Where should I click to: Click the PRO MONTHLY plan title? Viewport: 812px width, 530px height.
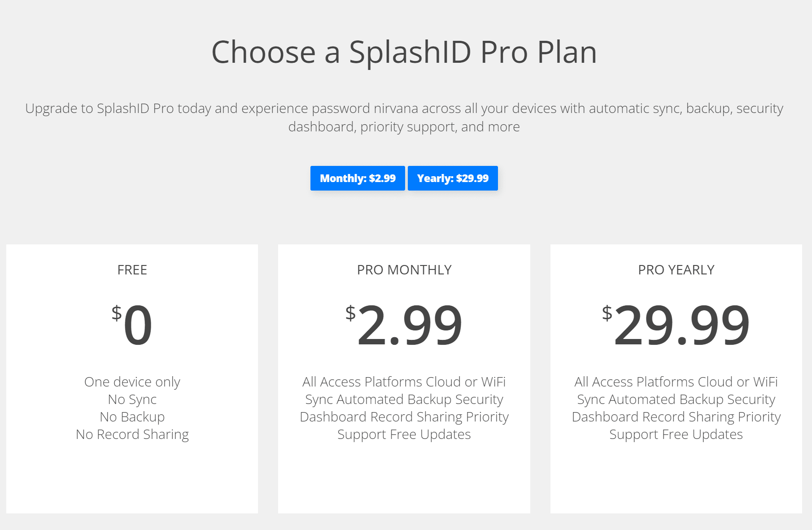point(404,270)
